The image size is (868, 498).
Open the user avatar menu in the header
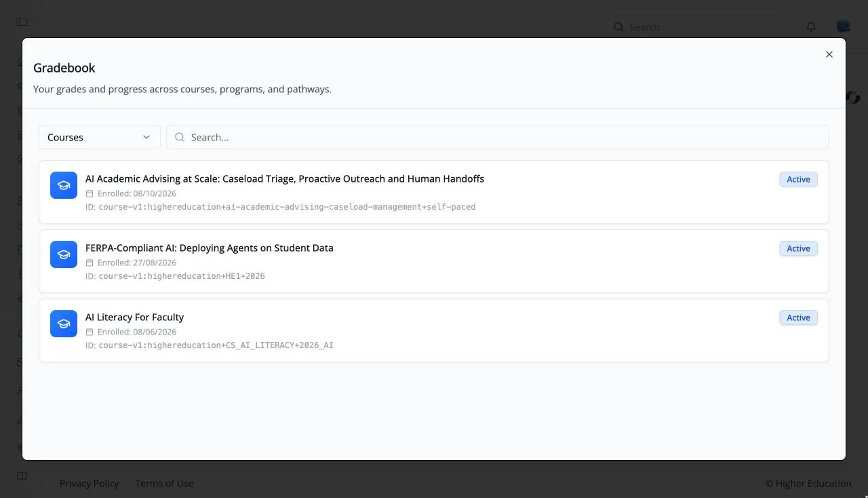(844, 27)
